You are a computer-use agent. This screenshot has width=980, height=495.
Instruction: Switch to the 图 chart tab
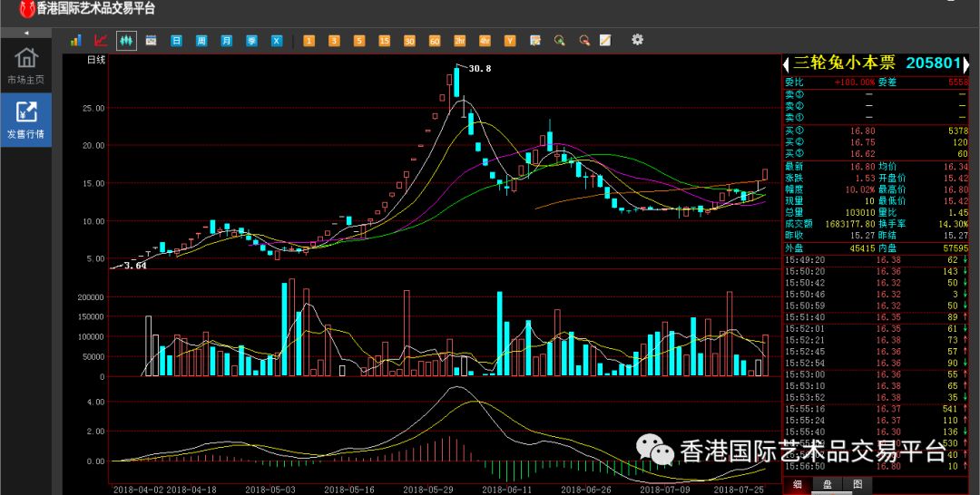tap(857, 484)
